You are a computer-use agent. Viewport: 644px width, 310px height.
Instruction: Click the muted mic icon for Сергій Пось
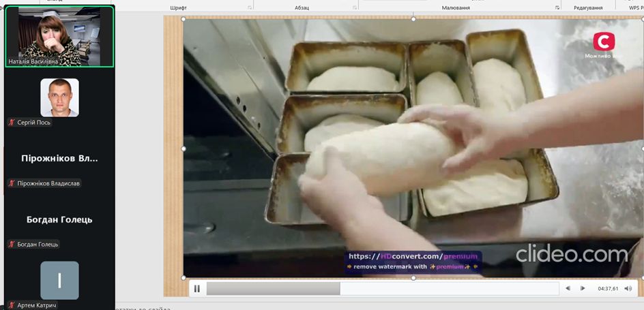click(x=12, y=123)
